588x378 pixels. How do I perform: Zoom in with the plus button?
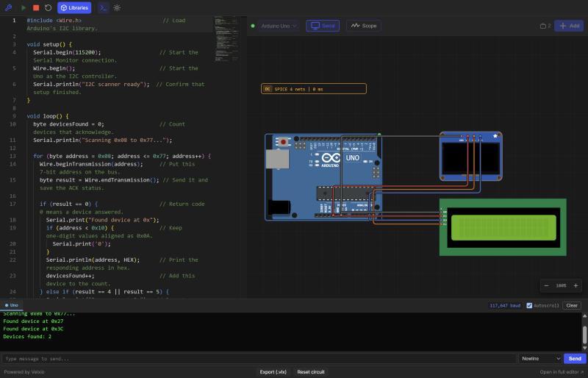point(576,285)
